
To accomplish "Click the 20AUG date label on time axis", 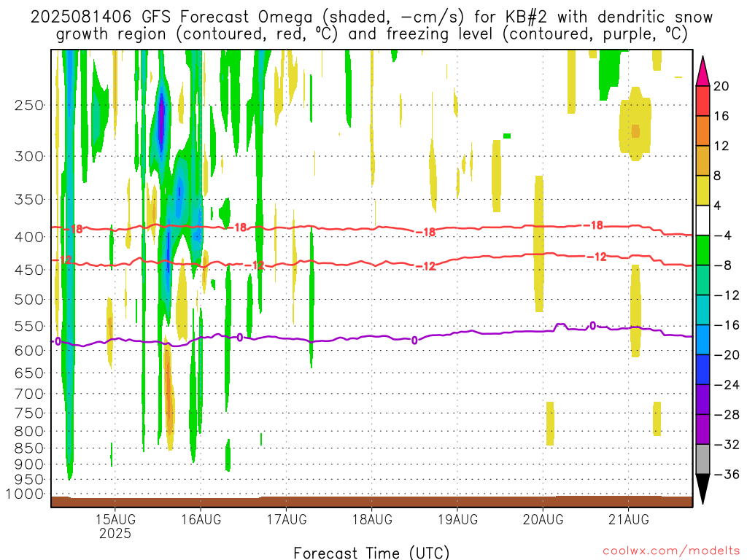I will coord(543,519).
